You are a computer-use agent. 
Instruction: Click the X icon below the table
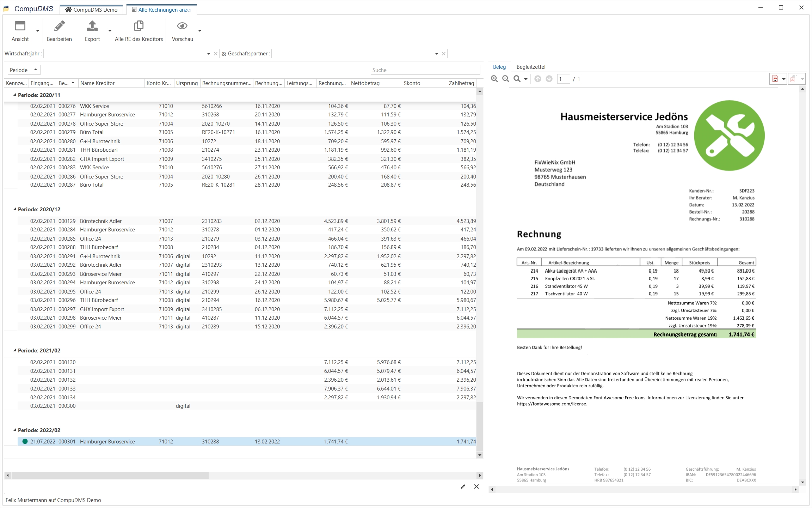pos(476,487)
